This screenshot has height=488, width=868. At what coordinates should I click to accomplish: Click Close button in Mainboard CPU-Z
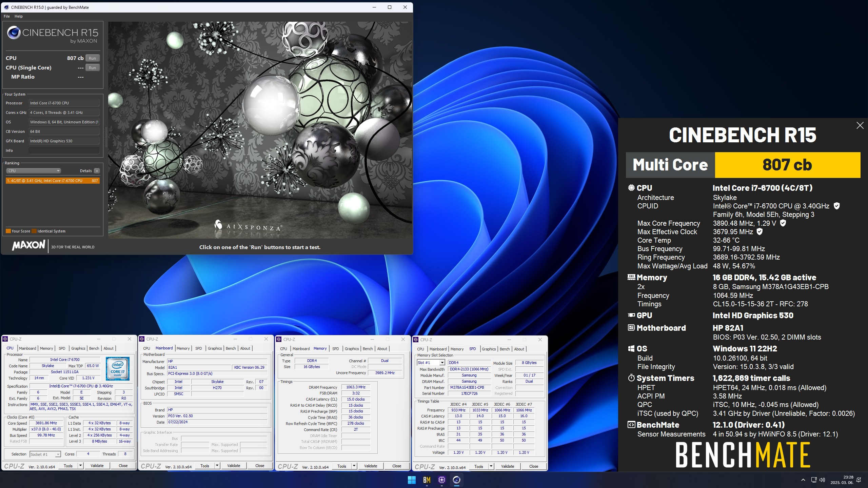point(260,466)
